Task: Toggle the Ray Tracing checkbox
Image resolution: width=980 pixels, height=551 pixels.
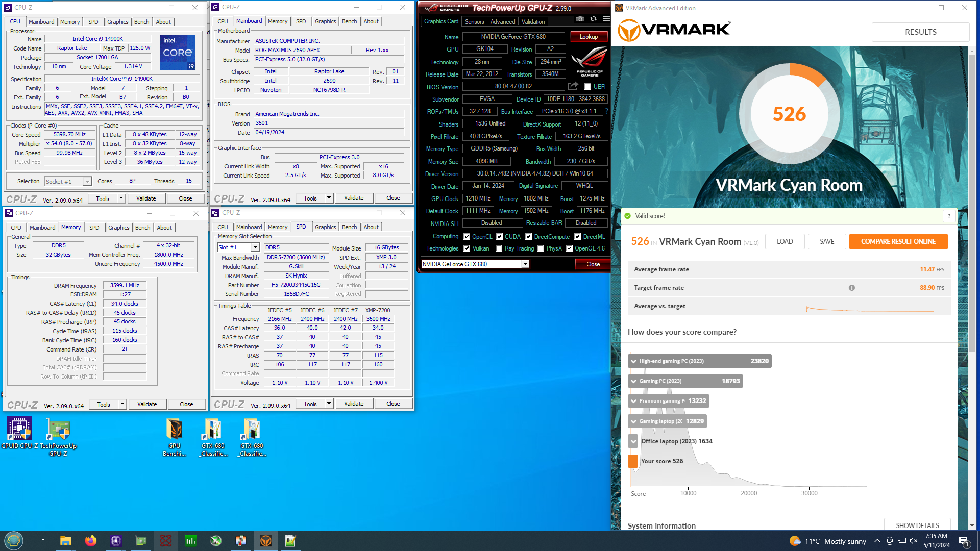Action: click(499, 248)
